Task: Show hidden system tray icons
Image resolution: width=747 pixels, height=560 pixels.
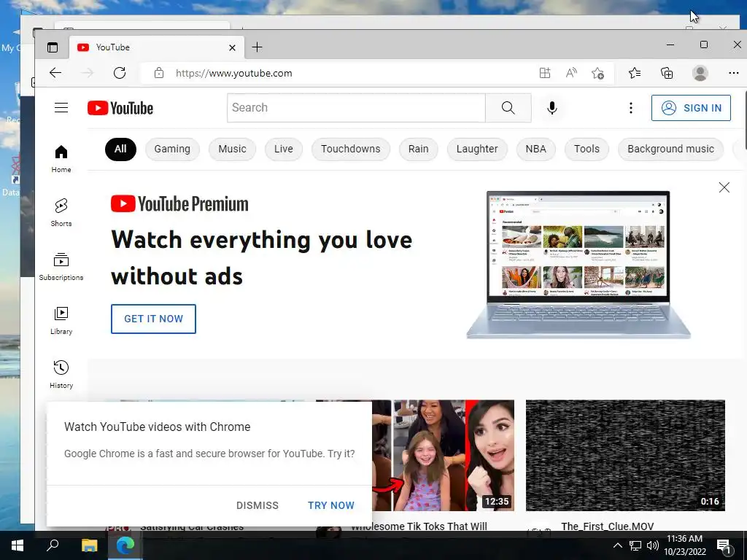Action: point(617,545)
